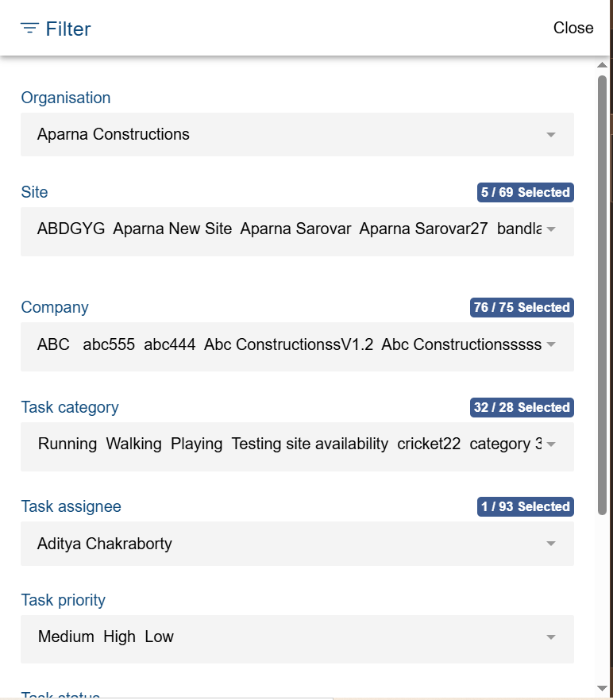Close the Filter panel
Screen dimensions: 613x700
pyautogui.click(x=573, y=28)
